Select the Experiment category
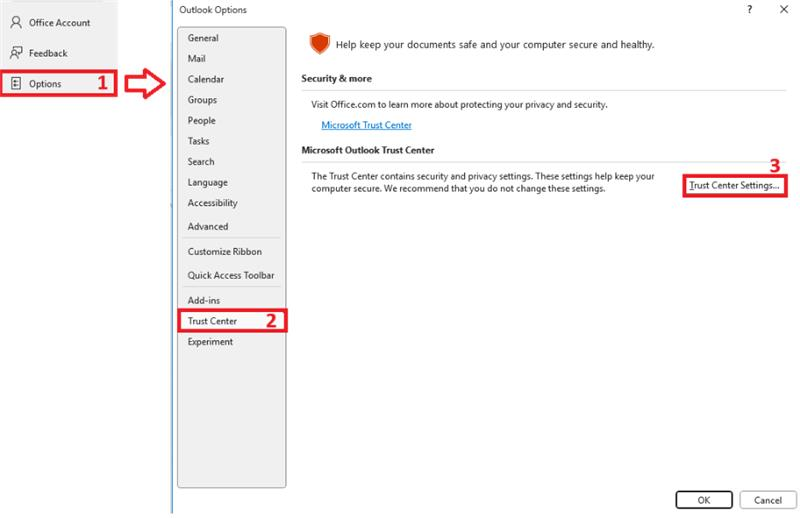Screen dimensions: 800x518 pyautogui.click(x=232, y=341)
